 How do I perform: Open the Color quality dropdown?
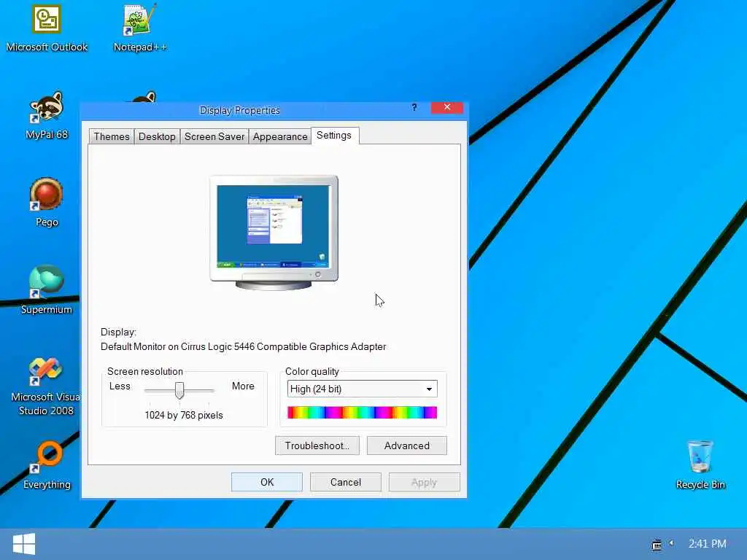(362, 389)
